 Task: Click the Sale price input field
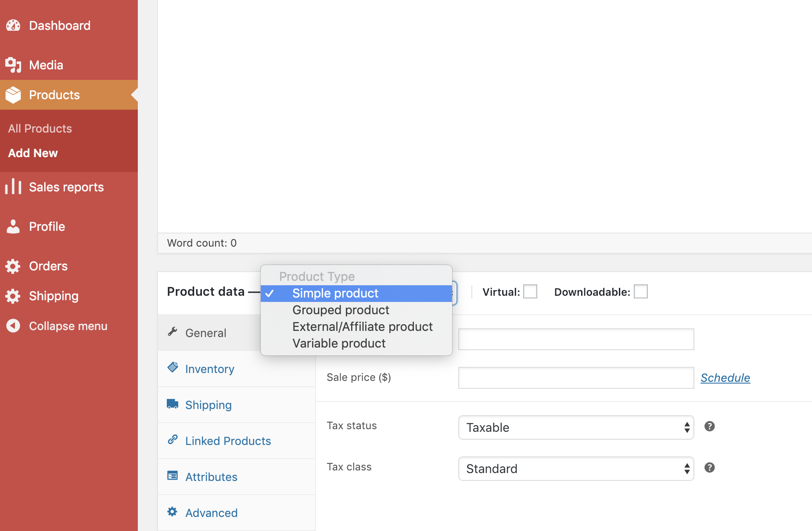pyautogui.click(x=576, y=378)
